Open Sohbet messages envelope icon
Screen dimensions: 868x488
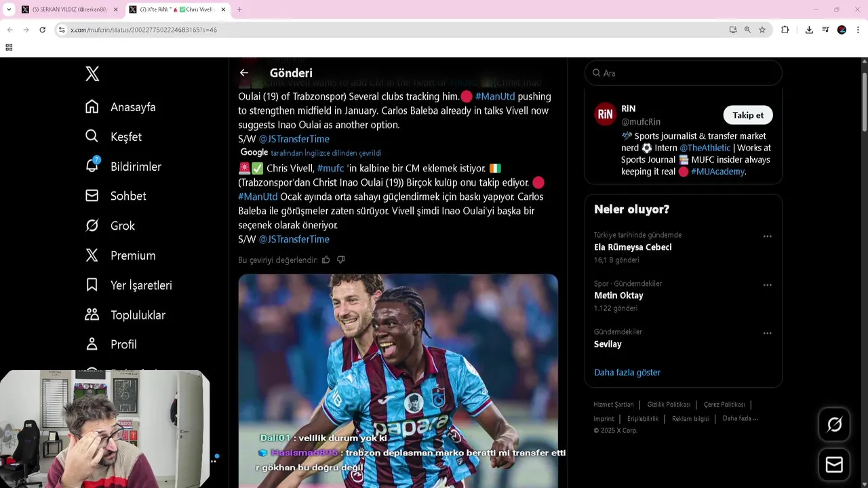click(92, 196)
